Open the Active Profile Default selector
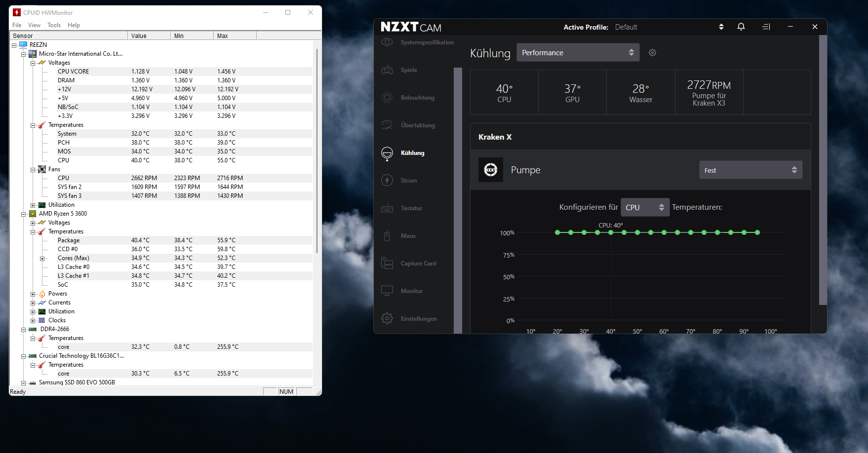 pos(670,27)
